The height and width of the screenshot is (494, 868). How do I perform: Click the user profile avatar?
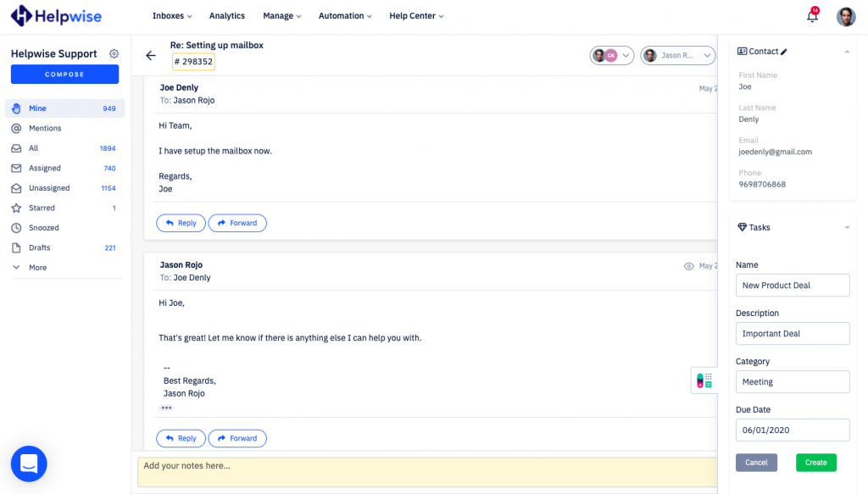click(845, 16)
